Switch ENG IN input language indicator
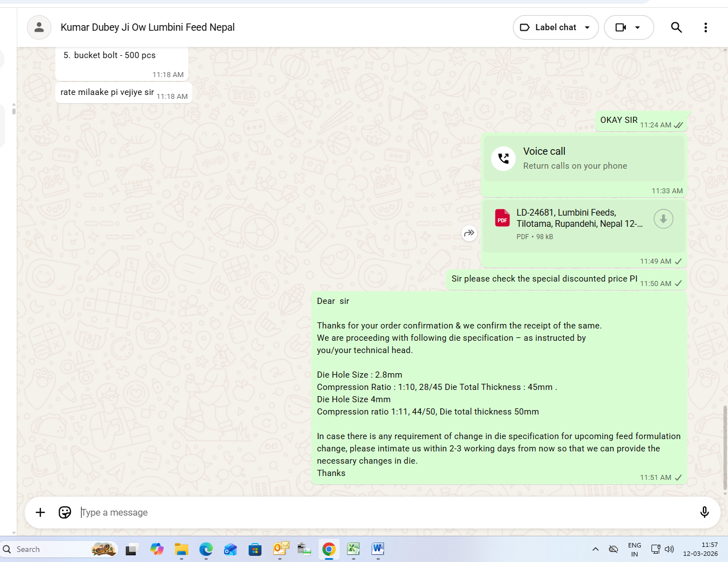 click(x=634, y=549)
